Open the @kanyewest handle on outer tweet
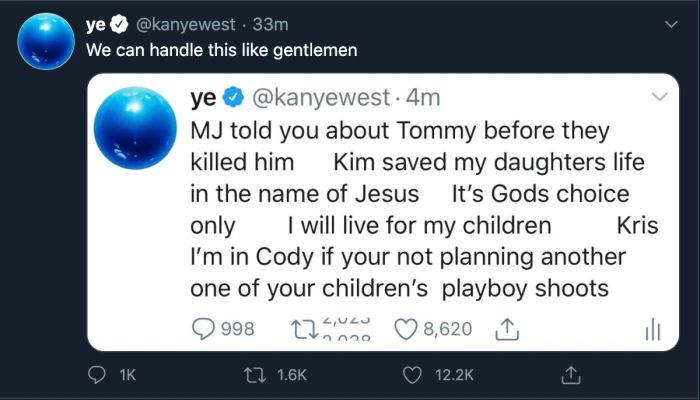This screenshot has height=400, width=700. 185,24
